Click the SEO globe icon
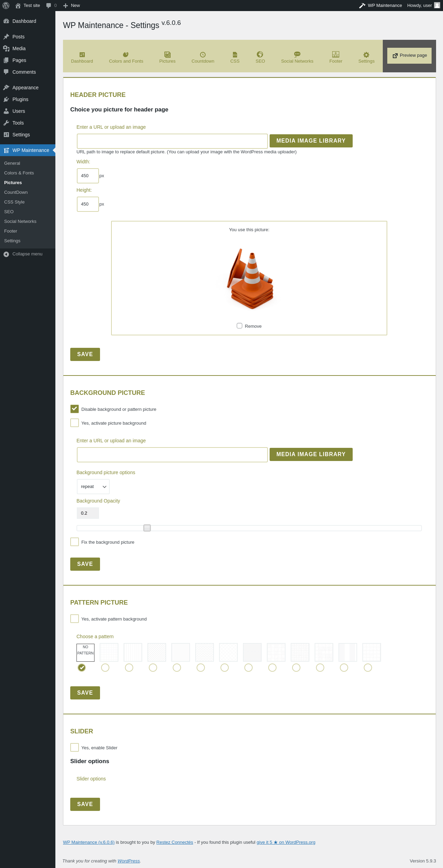 coord(260,54)
